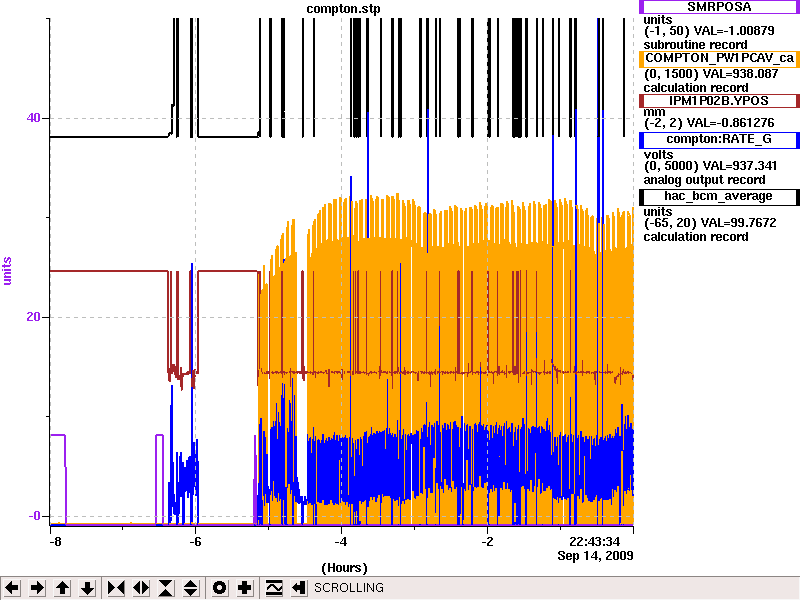Viewport: 800px width, 600px height.
Task: Click the calculation record label under COMPTON_PW1PCAV_ca
Action: [x=696, y=88]
